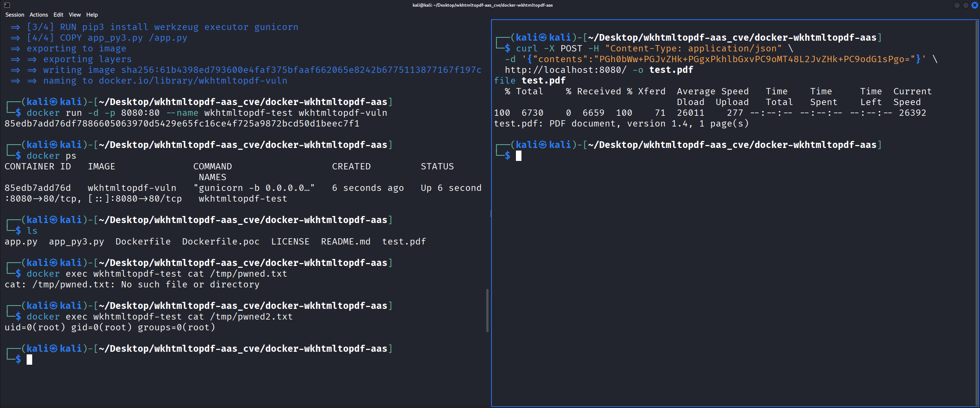Viewport: 980px width, 408px height.
Task: Open the Edit menu
Action: [58, 15]
